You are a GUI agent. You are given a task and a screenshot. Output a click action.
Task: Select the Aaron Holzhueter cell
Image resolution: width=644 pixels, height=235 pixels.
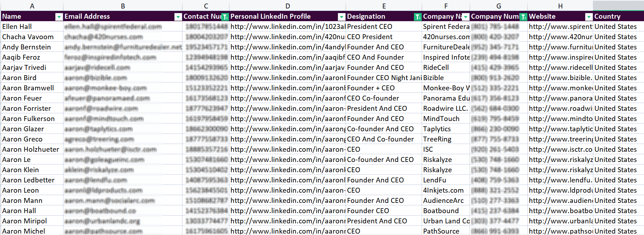[x=32, y=149]
